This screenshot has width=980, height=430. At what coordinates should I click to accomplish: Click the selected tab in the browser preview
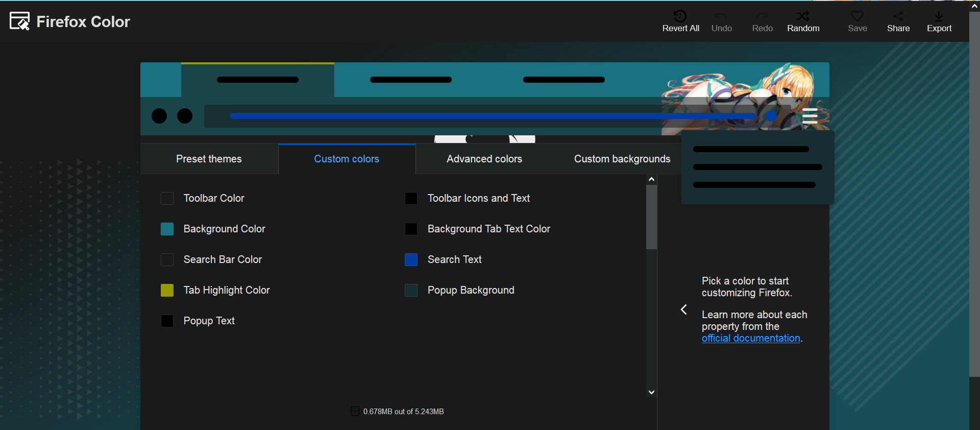click(x=258, y=80)
